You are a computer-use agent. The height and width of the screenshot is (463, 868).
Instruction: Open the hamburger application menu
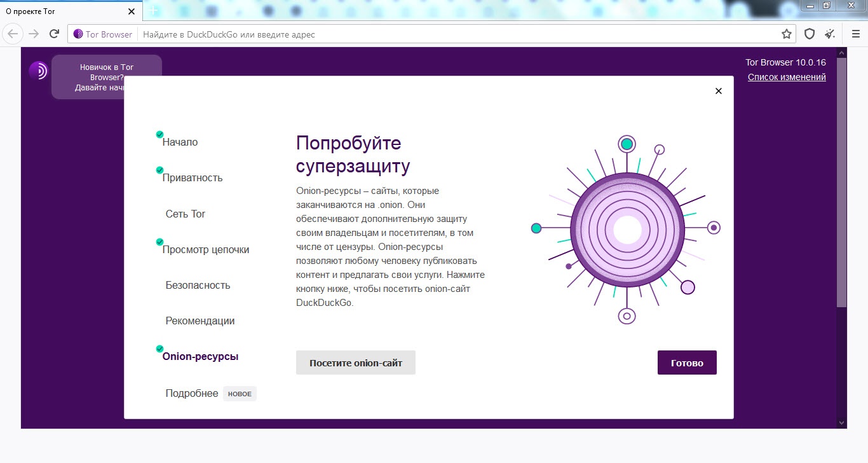pos(855,34)
